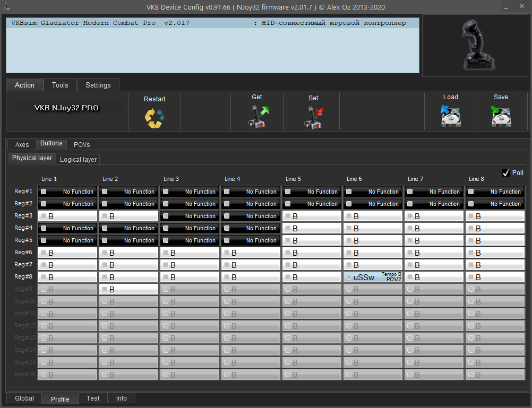Click Reg#3 Line 1 B cell
Screen dimensions: 532x408
[x=67, y=216]
